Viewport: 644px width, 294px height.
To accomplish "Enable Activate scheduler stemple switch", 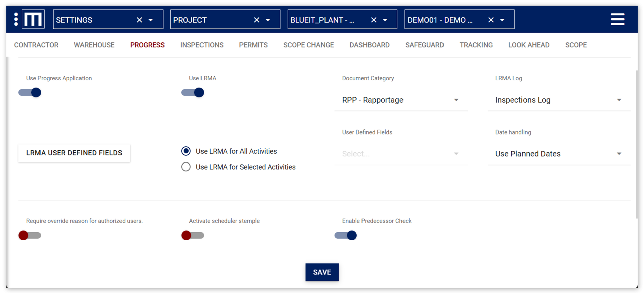I will pos(193,235).
